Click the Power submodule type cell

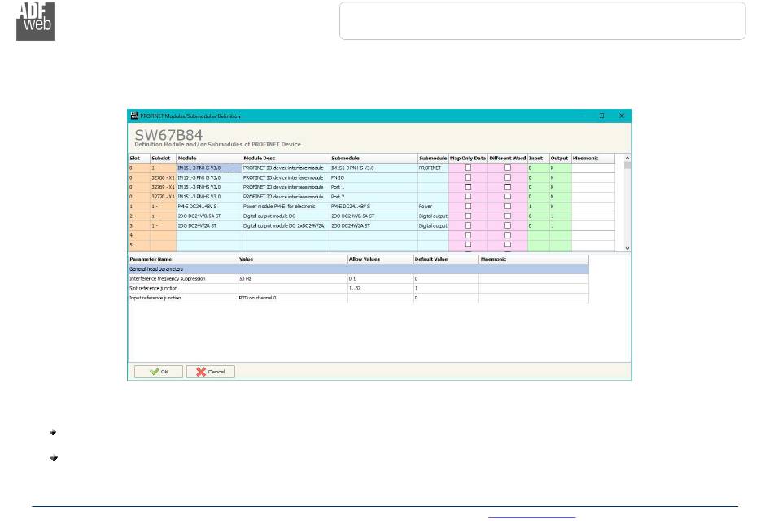coord(433,207)
